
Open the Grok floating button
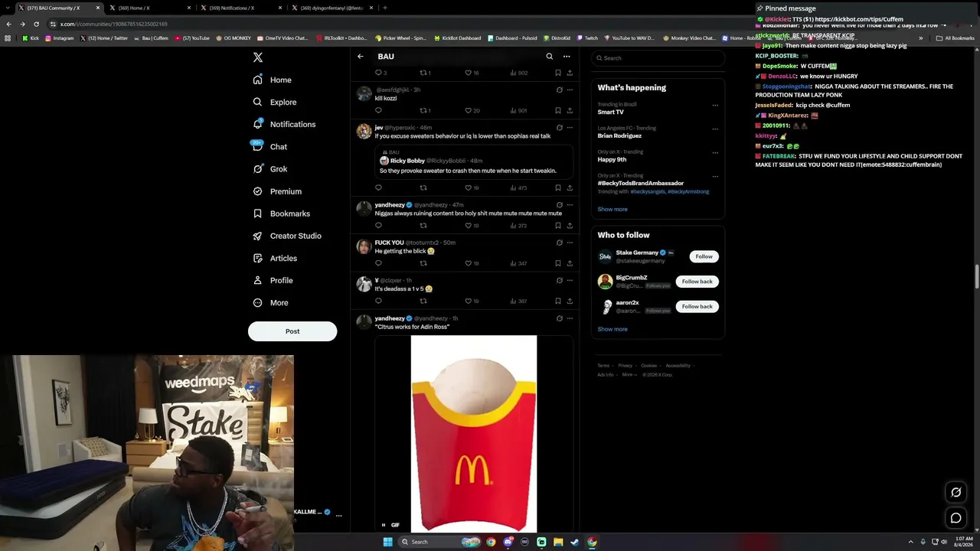[955, 492]
